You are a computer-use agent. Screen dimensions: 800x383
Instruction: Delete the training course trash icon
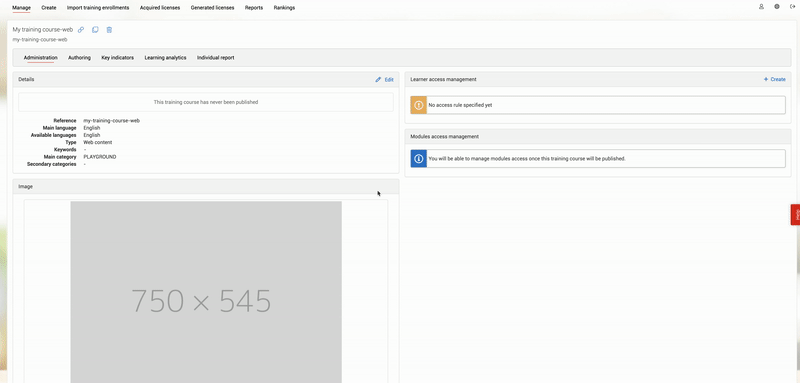click(109, 30)
